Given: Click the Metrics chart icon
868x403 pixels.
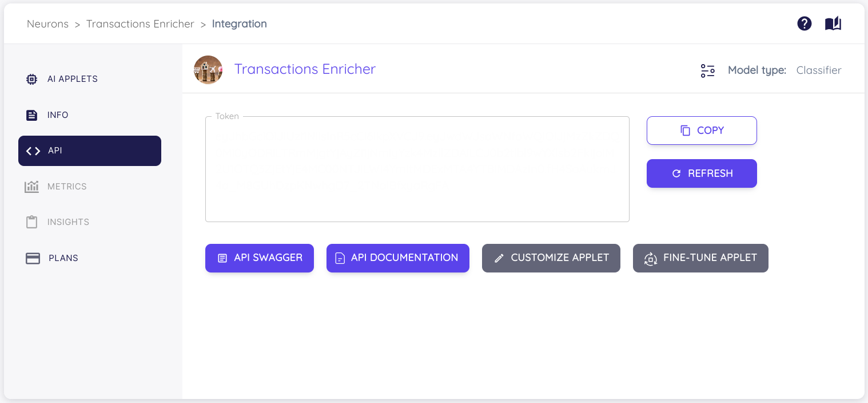Looking at the screenshot, I should (x=32, y=187).
